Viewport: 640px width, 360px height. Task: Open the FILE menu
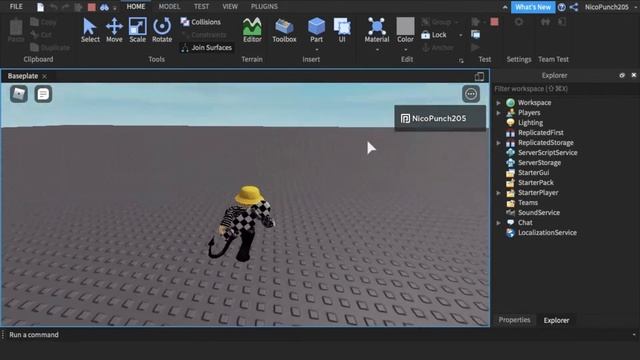(16, 7)
